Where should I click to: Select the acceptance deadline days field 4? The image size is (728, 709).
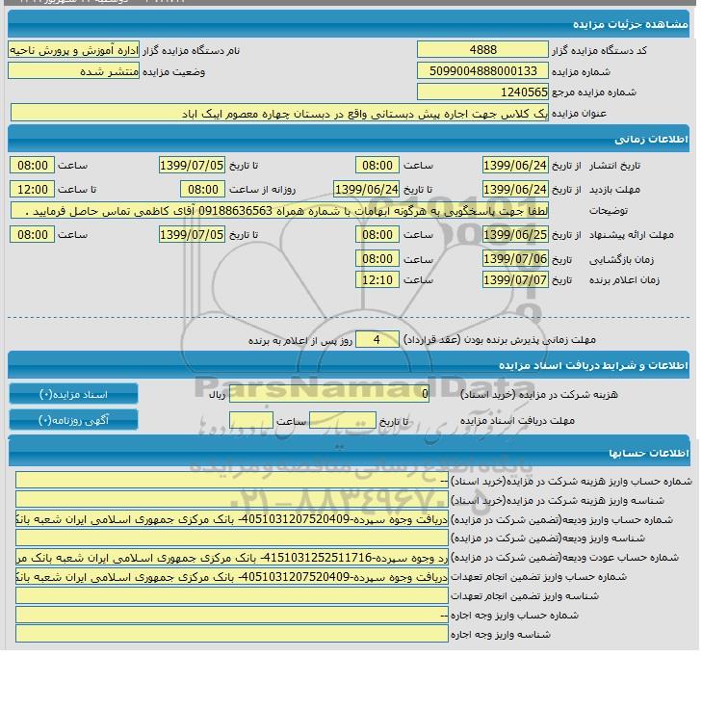pos(377,339)
